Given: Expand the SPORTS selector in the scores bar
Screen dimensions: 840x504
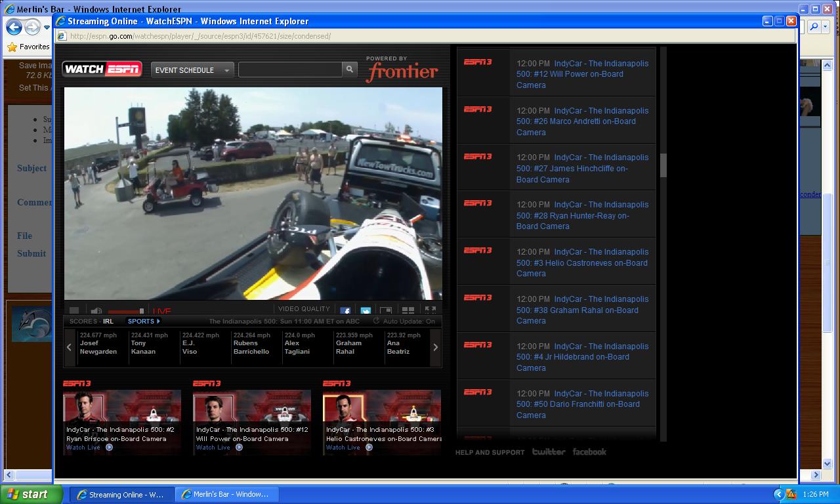Looking at the screenshot, I should (144, 322).
